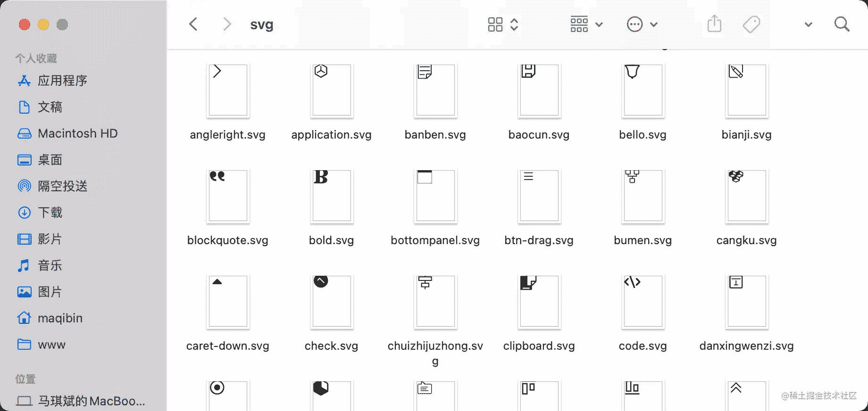Select the blockquote.svg file
The image size is (868, 411).
[228, 196]
